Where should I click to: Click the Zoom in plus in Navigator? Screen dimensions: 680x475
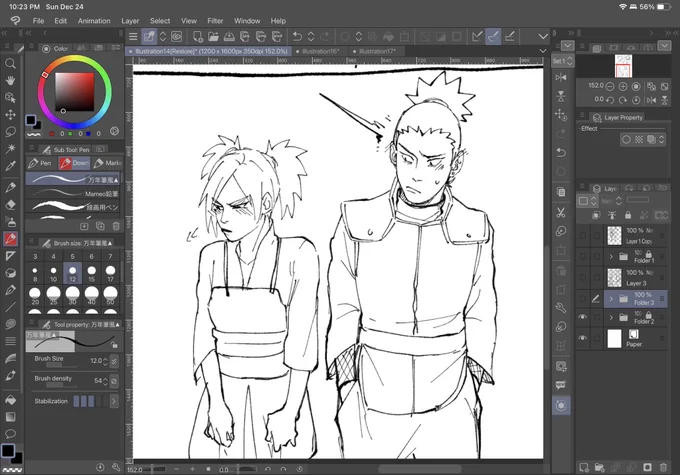pos(623,86)
